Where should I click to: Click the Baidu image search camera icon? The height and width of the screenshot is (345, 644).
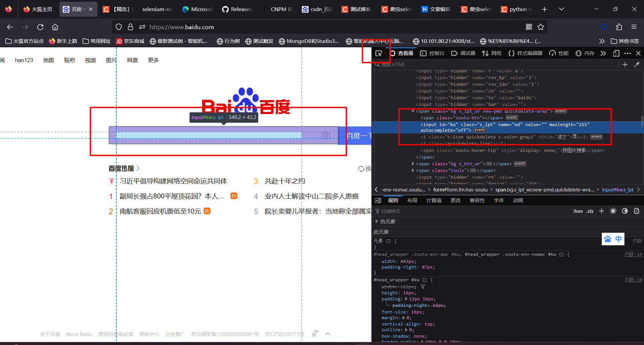326,135
